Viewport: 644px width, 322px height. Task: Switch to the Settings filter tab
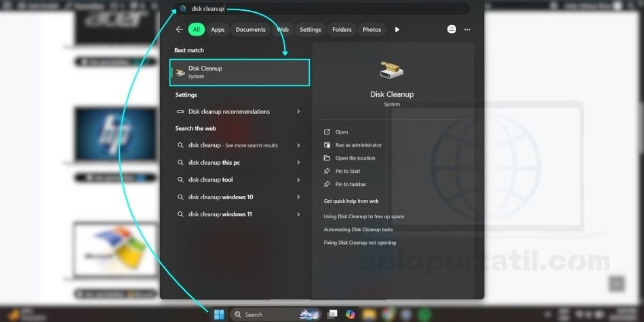pos(310,30)
